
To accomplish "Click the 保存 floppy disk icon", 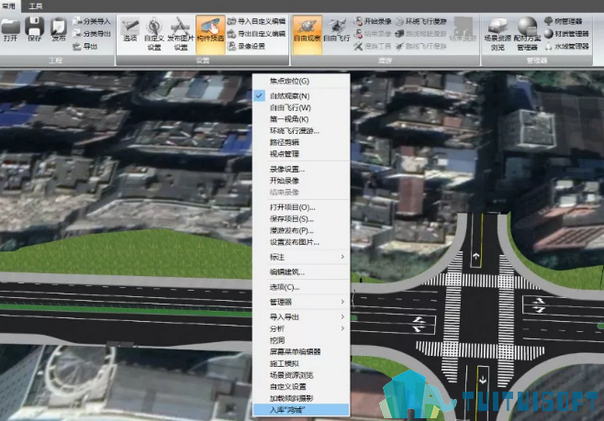I will 34,29.
